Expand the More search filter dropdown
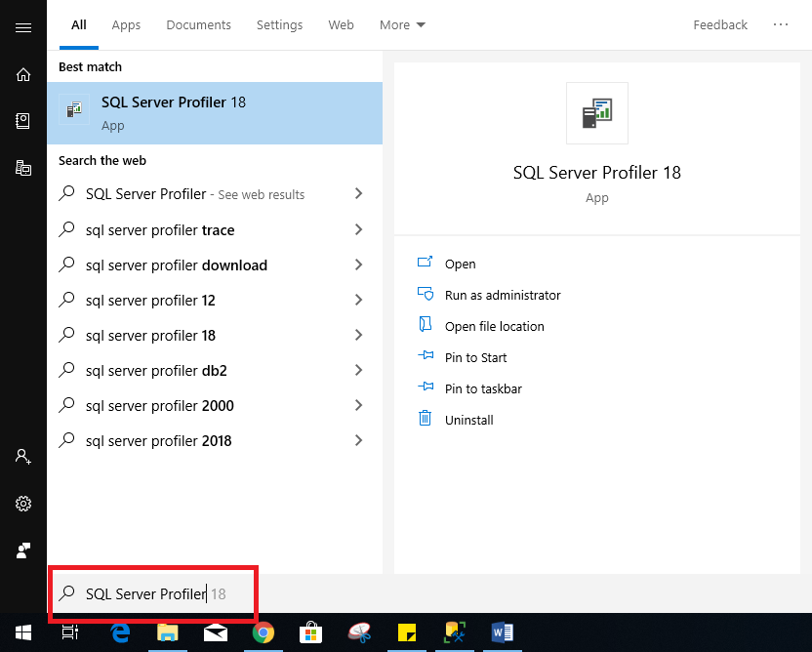This screenshot has height=652, width=812. 402,24
